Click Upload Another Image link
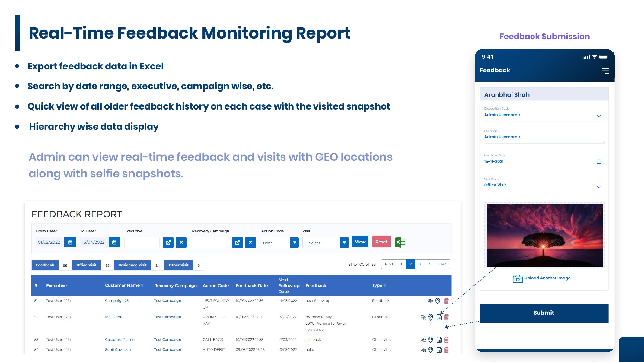Image resolution: width=644 pixels, height=362 pixels. pos(547,278)
